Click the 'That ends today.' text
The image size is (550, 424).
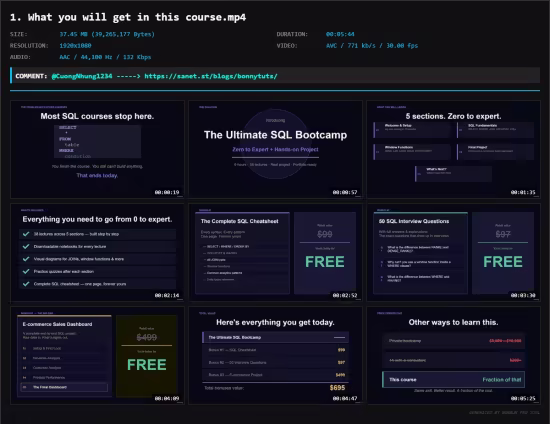97,175
